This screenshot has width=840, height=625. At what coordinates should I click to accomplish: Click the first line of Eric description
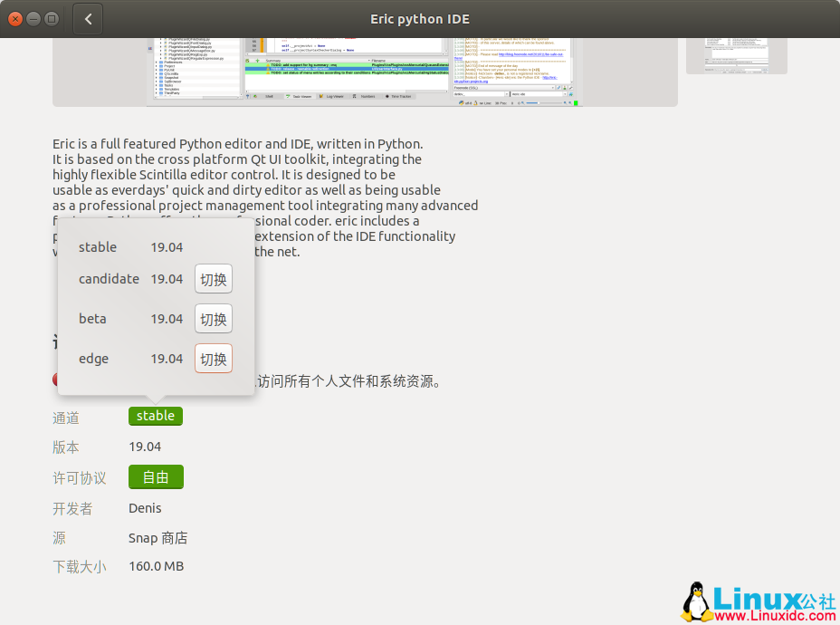238,144
